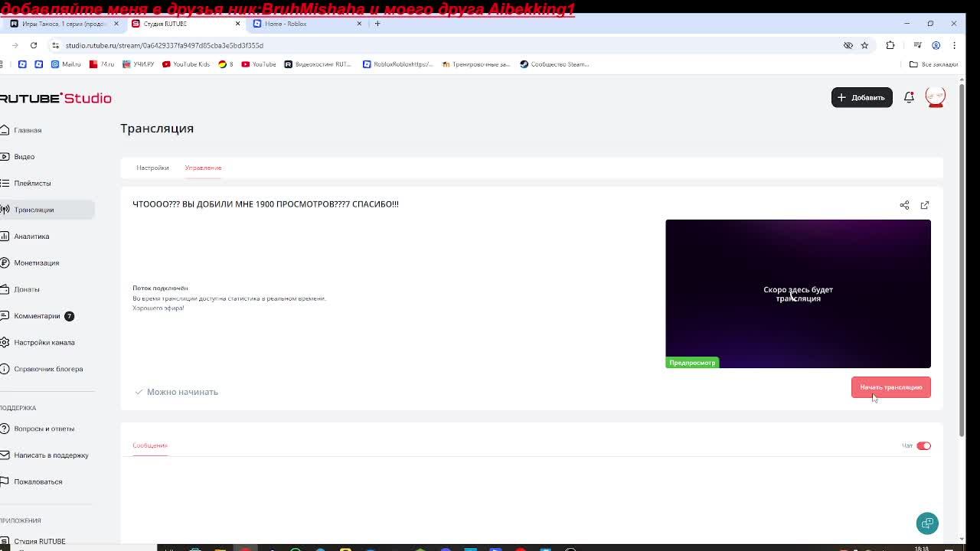
Task: Switch to Home - Roblox browser tab
Action: tap(306, 24)
